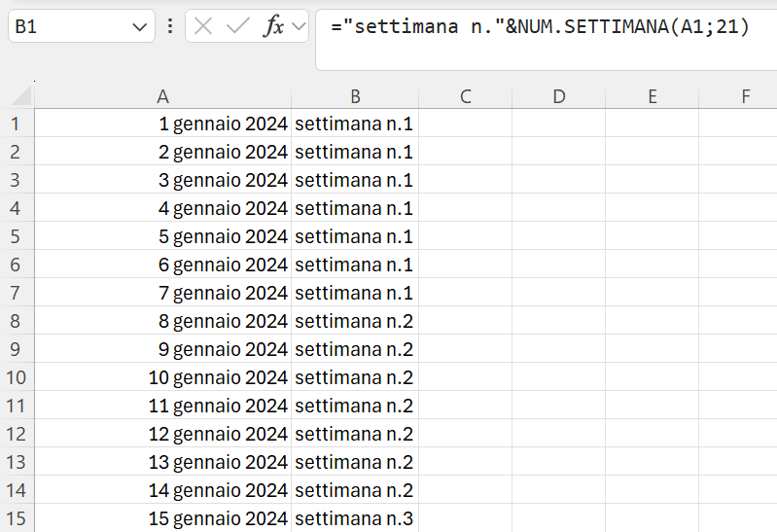777x532 pixels.
Task: Select the column D header
Action: pyautogui.click(x=558, y=96)
